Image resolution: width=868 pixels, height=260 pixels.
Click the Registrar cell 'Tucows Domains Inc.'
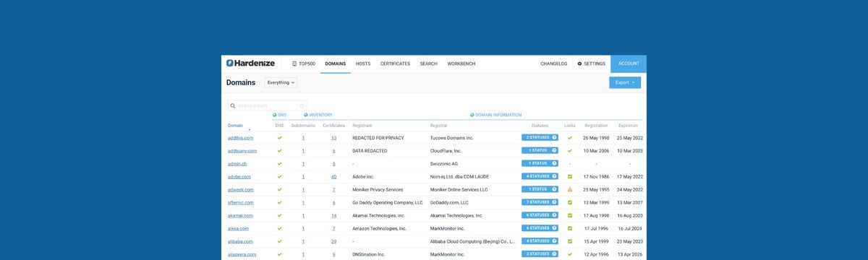tap(451, 137)
